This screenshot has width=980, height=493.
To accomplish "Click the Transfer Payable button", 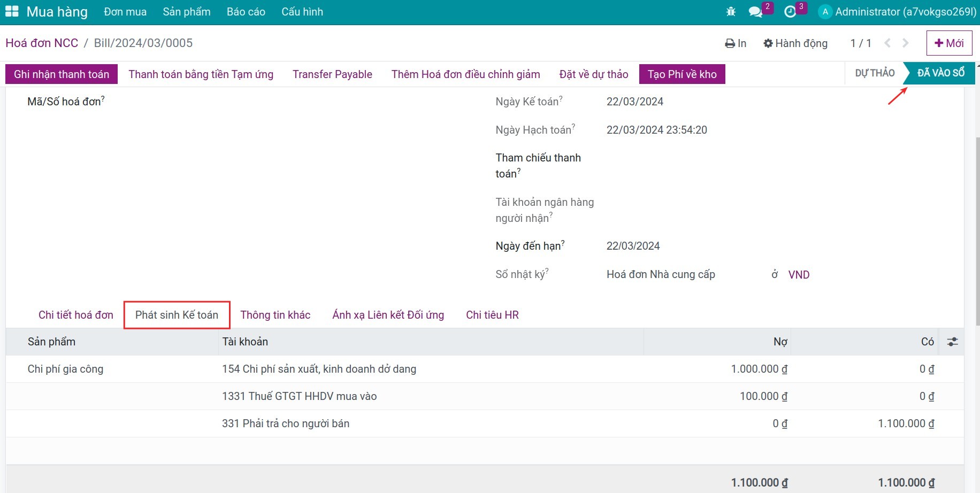I will pyautogui.click(x=332, y=74).
